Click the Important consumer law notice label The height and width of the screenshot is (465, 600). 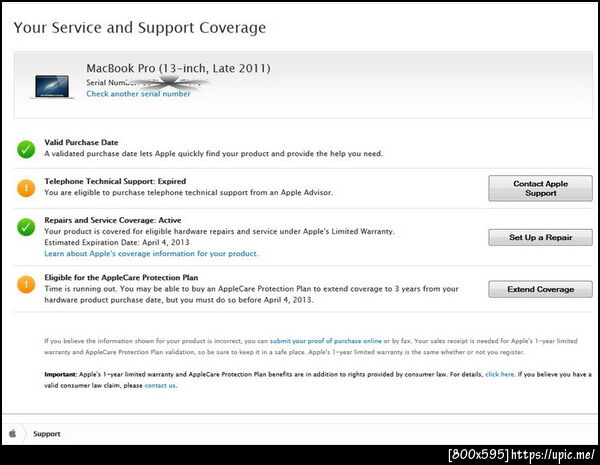61,374
